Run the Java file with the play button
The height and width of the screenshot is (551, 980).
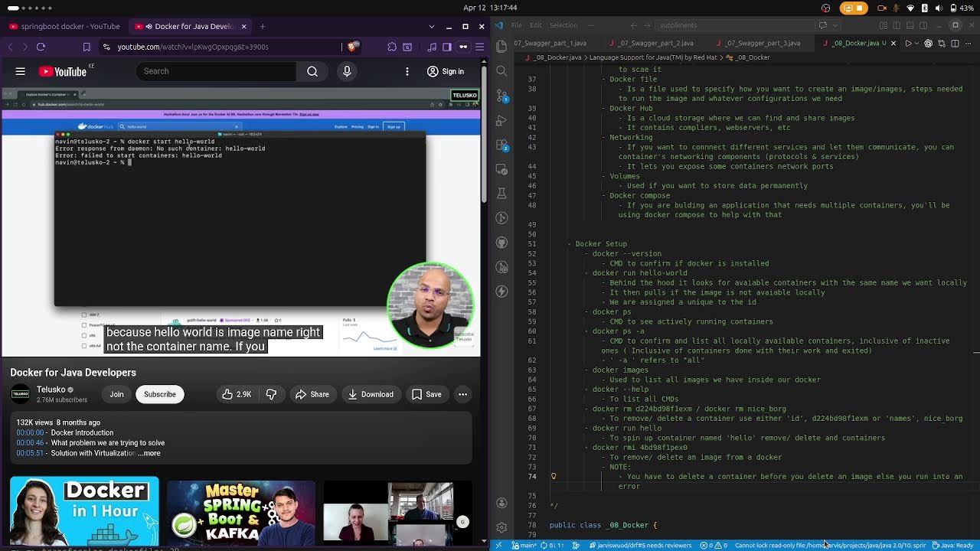pos(908,43)
